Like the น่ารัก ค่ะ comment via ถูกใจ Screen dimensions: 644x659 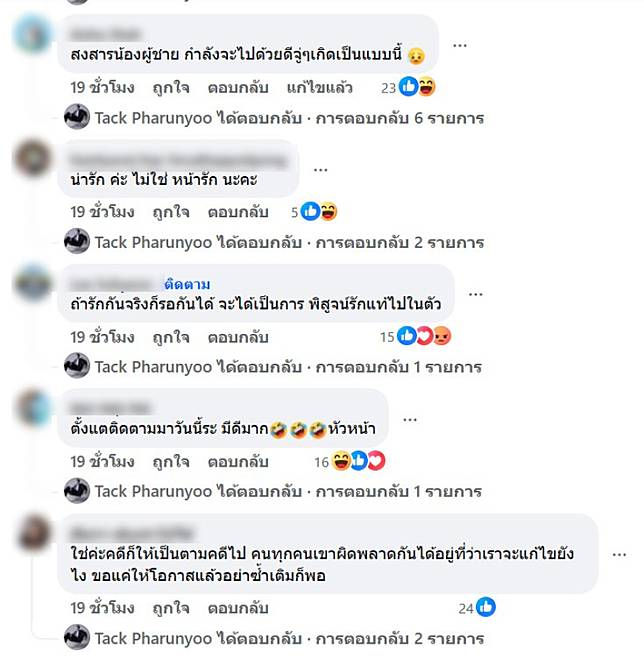(x=171, y=212)
